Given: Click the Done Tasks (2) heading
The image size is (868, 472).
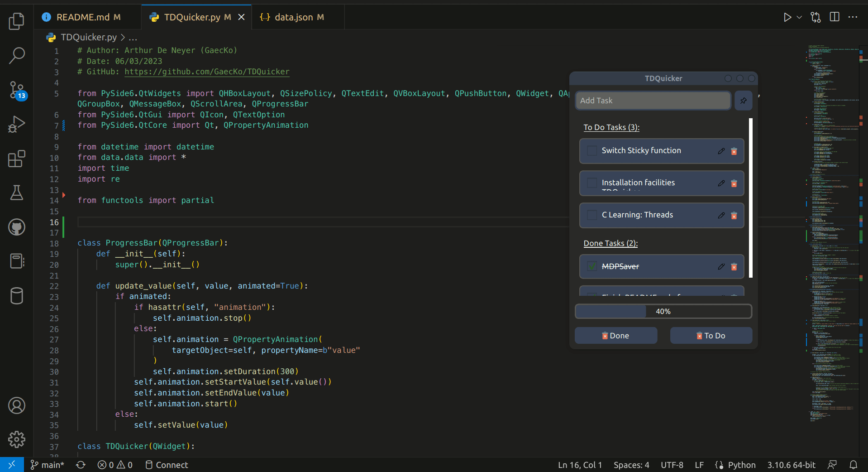Looking at the screenshot, I should 610,243.
